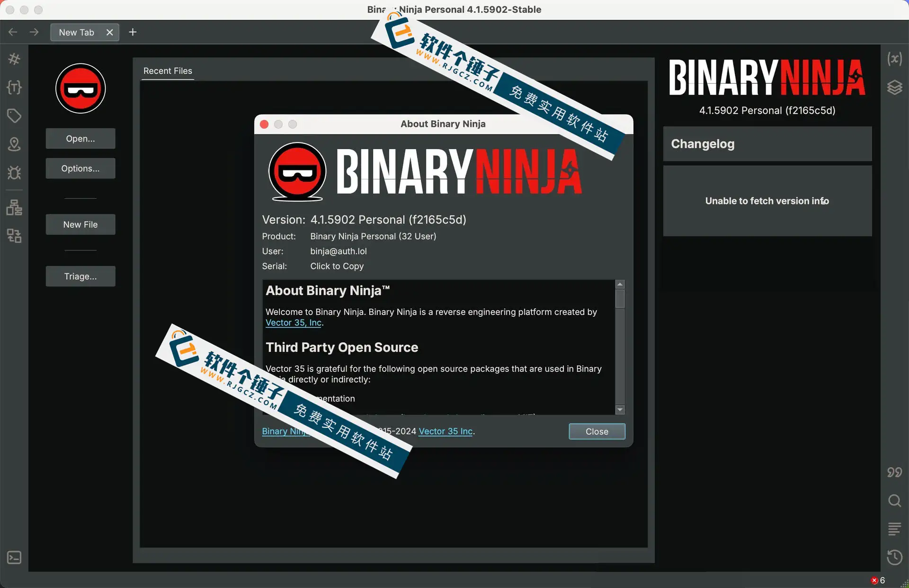Image resolution: width=909 pixels, height=588 pixels.
Task: Click the Open... button
Action: tap(80, 139)
